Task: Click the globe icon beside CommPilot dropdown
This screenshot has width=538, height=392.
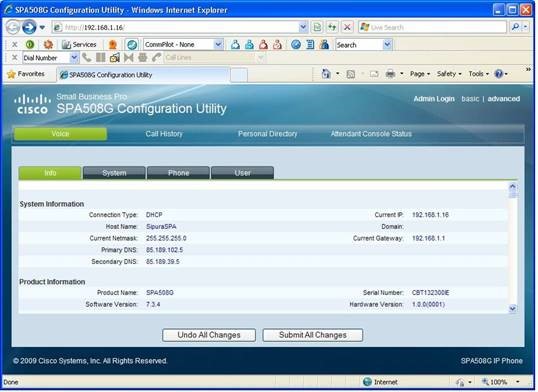Action: 132,45
